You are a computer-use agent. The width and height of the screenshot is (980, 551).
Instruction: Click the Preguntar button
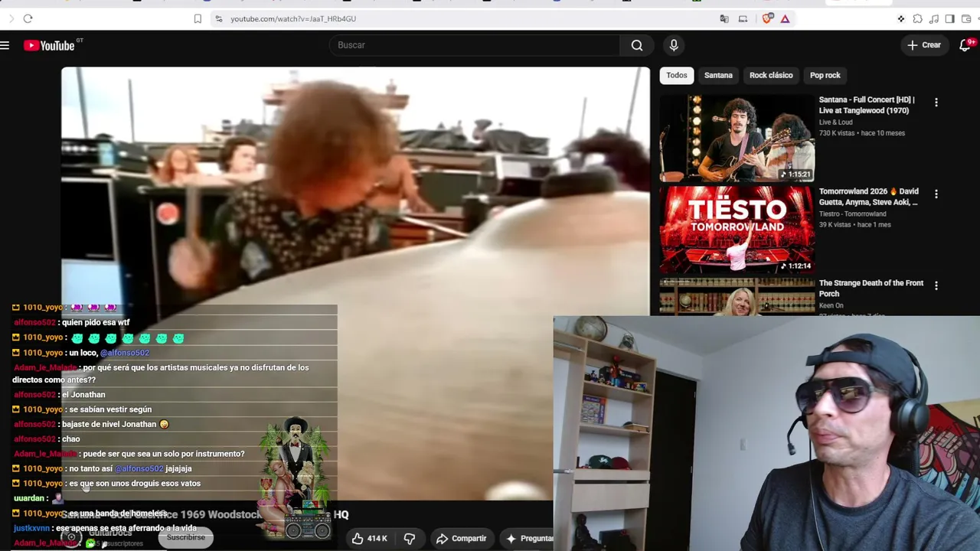(530, 539)
